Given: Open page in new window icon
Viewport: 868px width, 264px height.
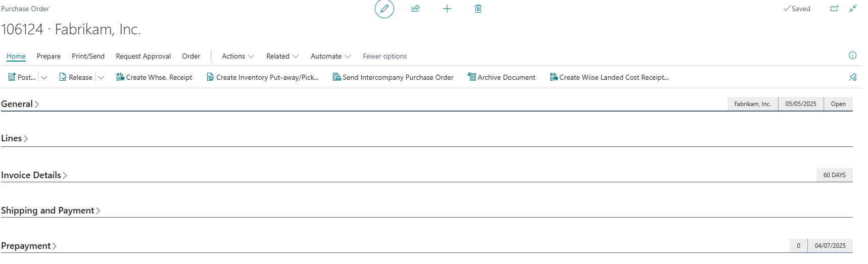Looking at the screenshot, I should 834,9.
